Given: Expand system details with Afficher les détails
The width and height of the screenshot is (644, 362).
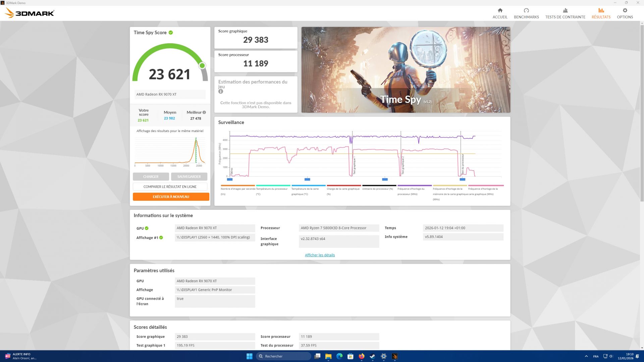Looking at the screenshot, I should pyautogui.click(x=320, y=255).
